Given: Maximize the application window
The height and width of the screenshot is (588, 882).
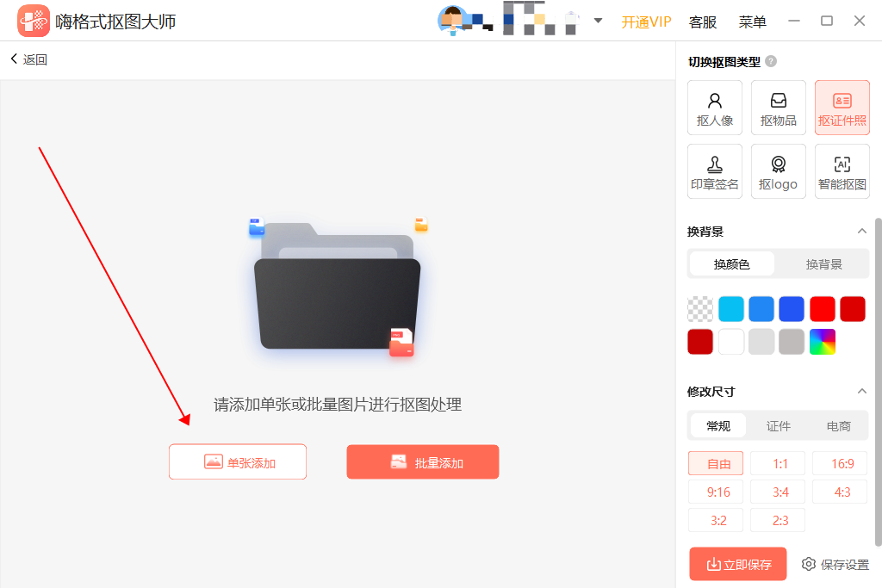Looking at the screenshot, I should click(x=826, y=21).
